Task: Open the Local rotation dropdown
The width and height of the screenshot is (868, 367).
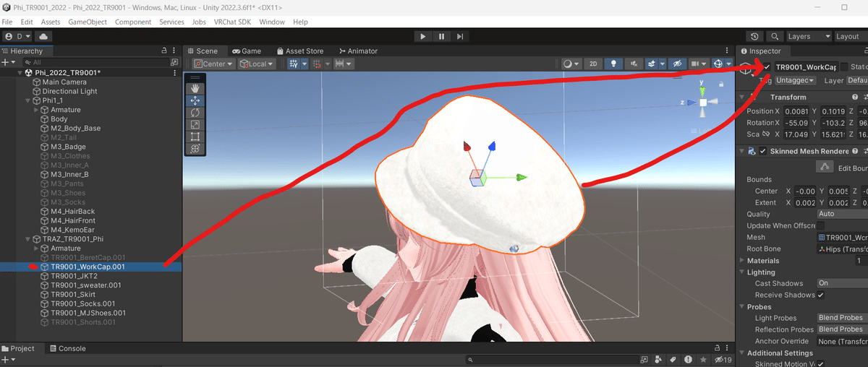Action: point(257,64)
